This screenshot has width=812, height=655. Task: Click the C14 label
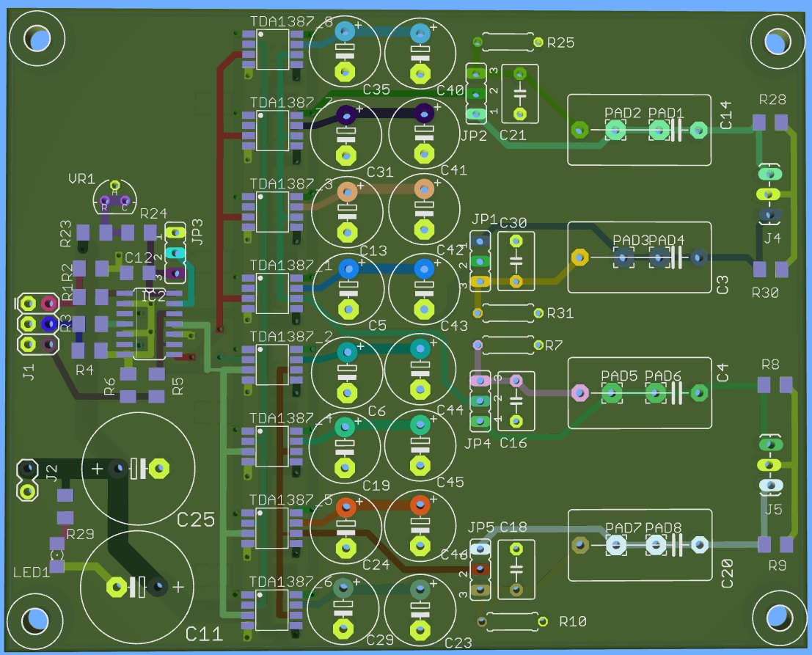[x=727, y=115]
